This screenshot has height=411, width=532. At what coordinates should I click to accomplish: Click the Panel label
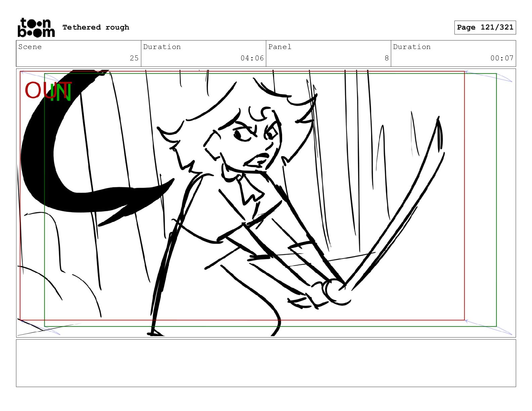click(x=279, y=47)
